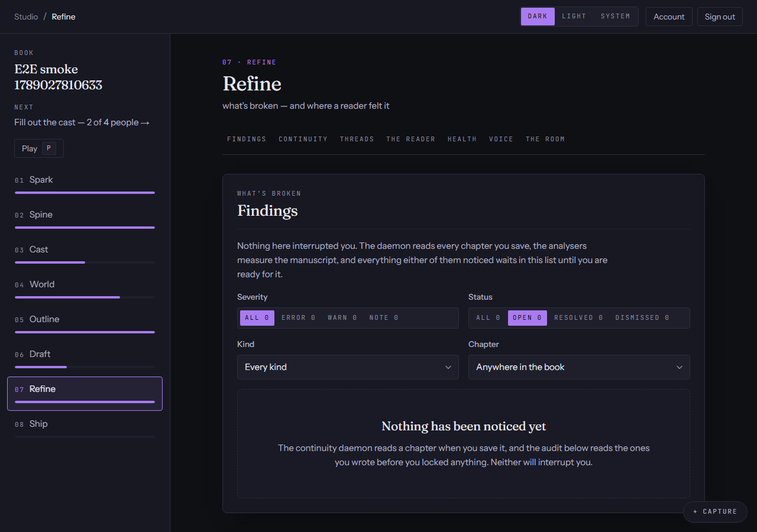Show only Resolved findings
This screenshot has height=532, width=757.
click(x=578, y=318)
